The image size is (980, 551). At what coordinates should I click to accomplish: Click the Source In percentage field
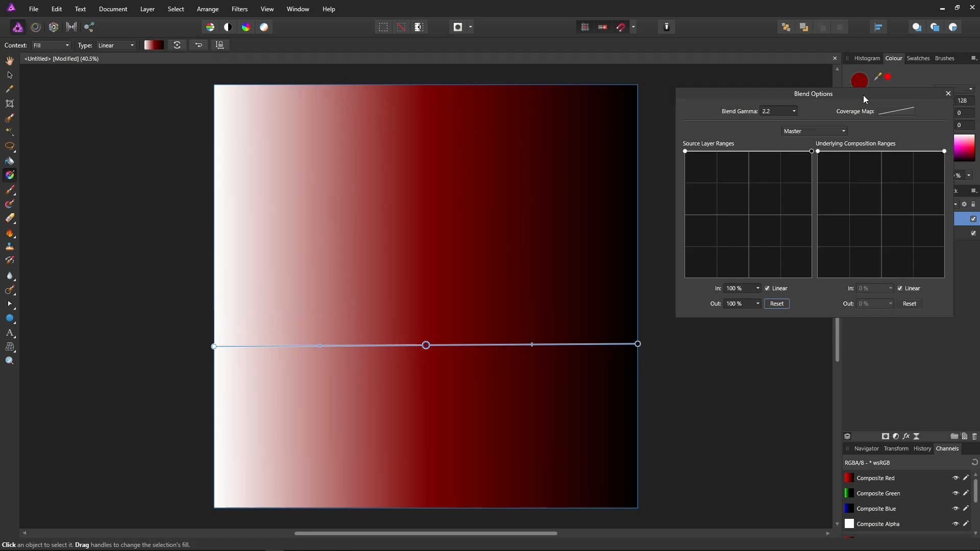point(738,288)
